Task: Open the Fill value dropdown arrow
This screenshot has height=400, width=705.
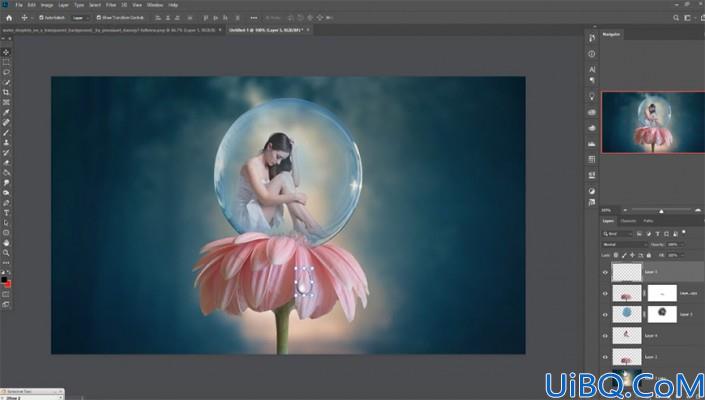Action: (x=682, y=255)
